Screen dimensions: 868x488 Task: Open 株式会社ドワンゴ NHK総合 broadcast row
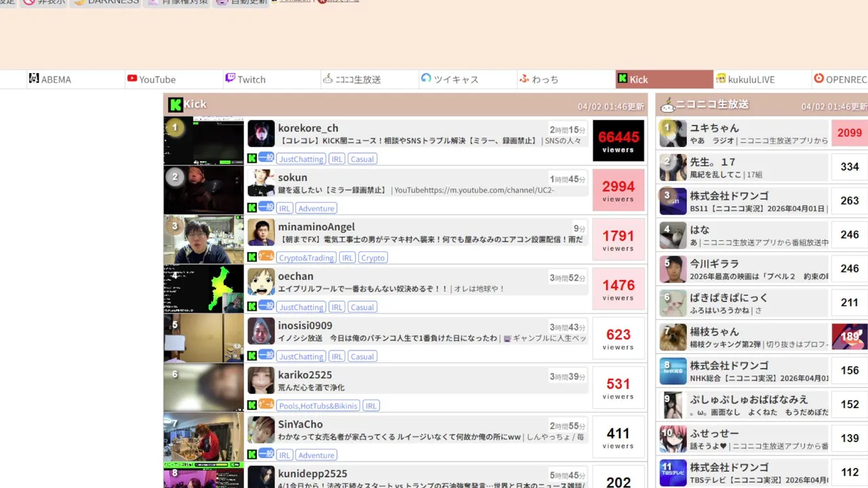764,371
